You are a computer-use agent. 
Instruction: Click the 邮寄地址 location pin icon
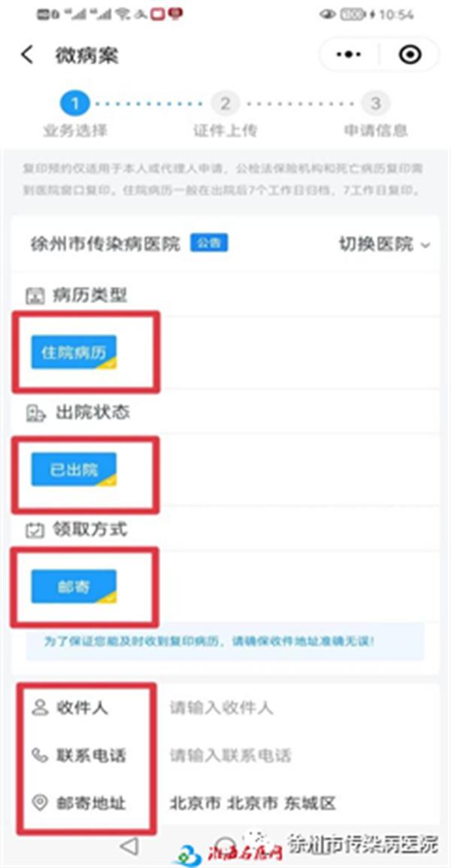[x=40, y=802]
